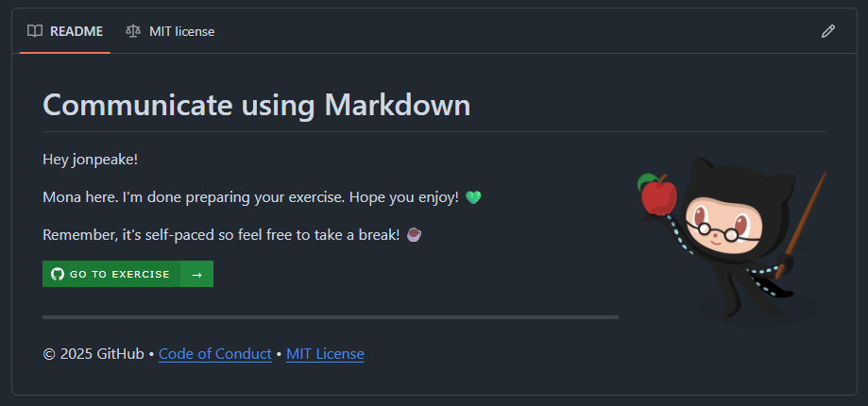Click the arrow on Go to Exercise button
Viewport: 868px width, 406px height.
point(196,275)
